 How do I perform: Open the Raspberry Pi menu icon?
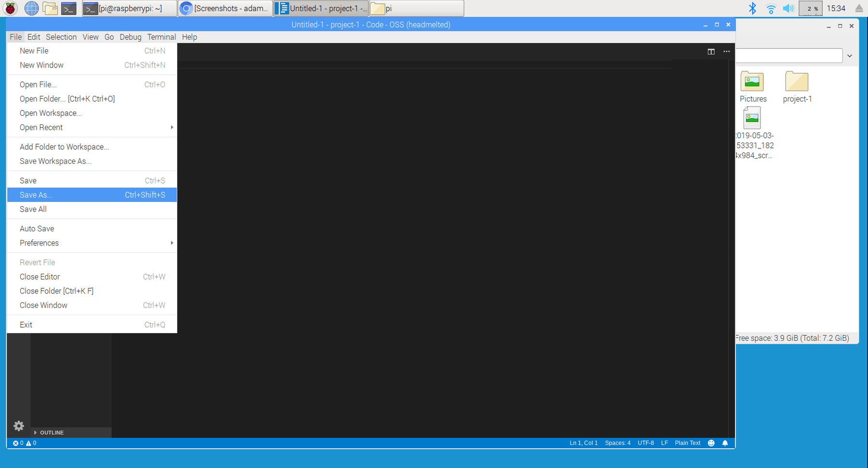tap(10, 8)
